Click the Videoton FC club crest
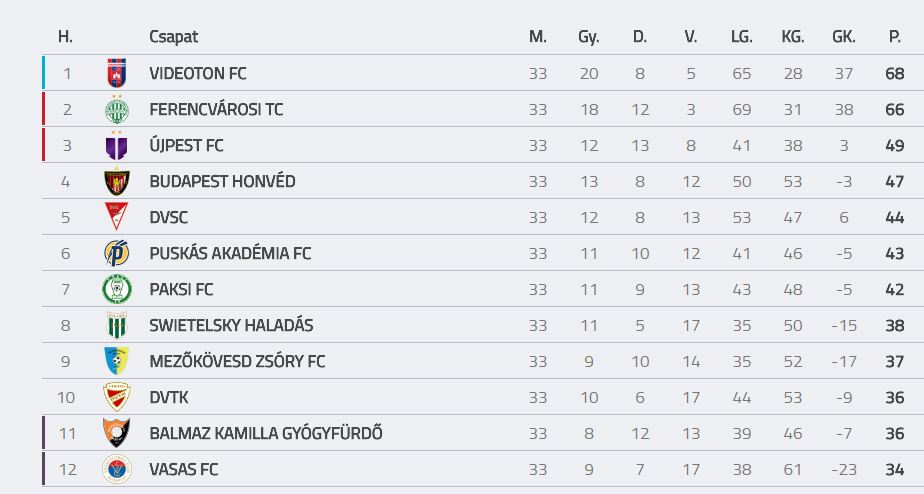The width and height of the screenshot is (924, 494). (x=117, y=73)
